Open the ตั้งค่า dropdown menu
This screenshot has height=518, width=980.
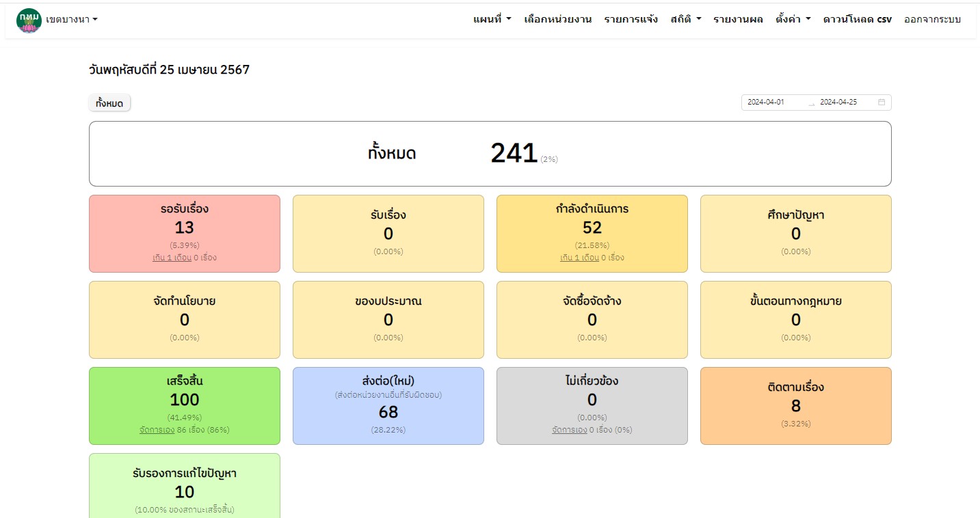793,20
